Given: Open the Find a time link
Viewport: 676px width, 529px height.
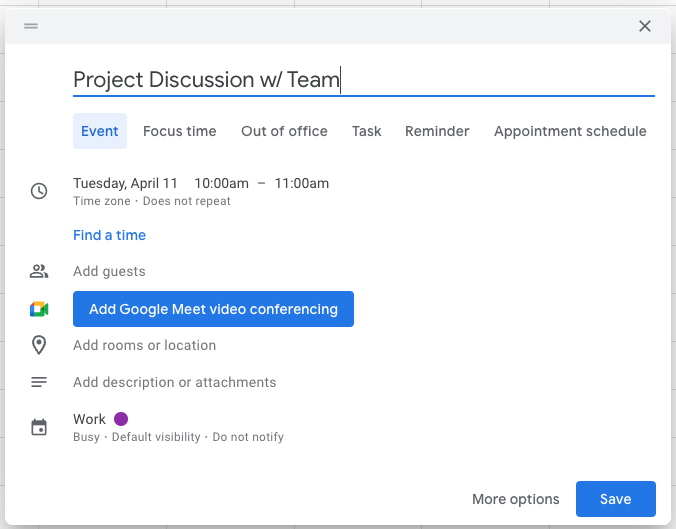Looking at the screenshot, I should point(110,235).
